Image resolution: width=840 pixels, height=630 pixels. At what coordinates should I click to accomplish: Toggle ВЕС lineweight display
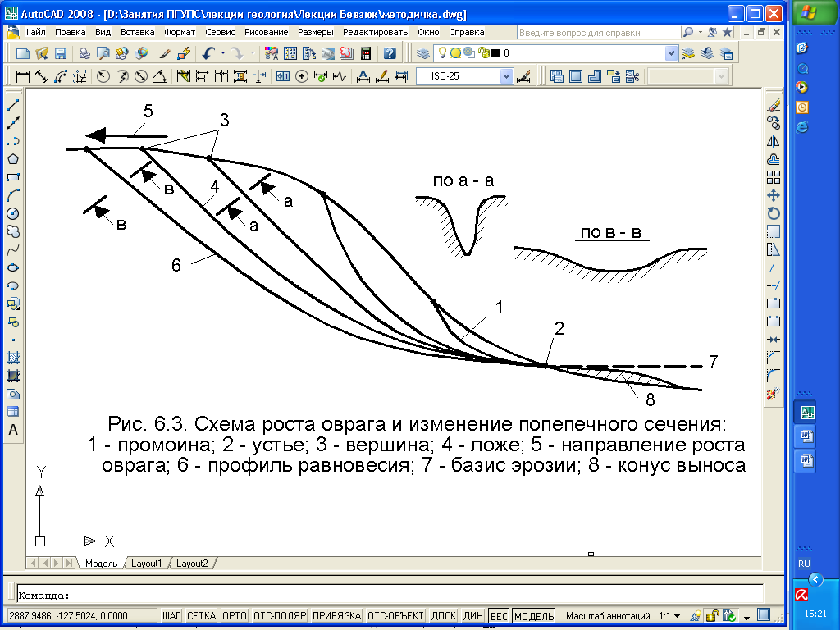(499, 615)
